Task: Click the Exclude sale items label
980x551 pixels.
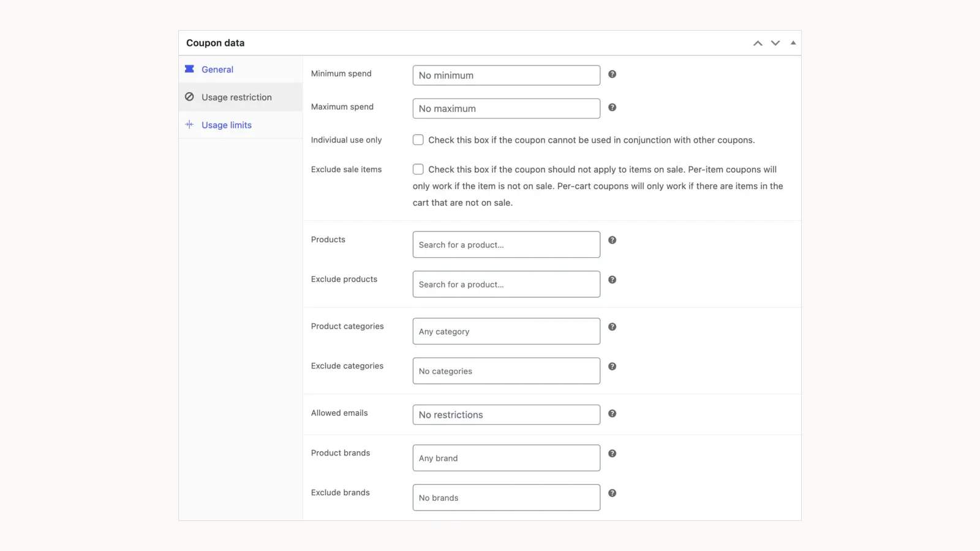Action: coord(346,170)
